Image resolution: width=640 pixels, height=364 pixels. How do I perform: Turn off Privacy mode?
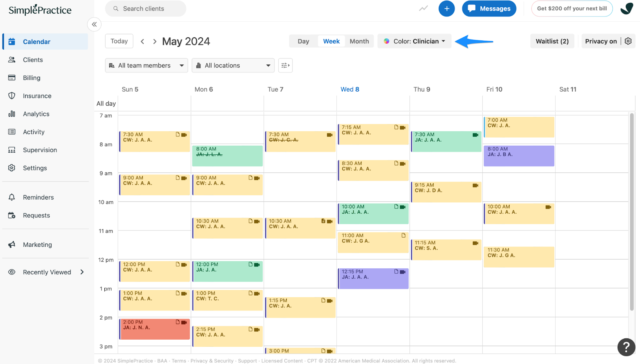[601, 41]
